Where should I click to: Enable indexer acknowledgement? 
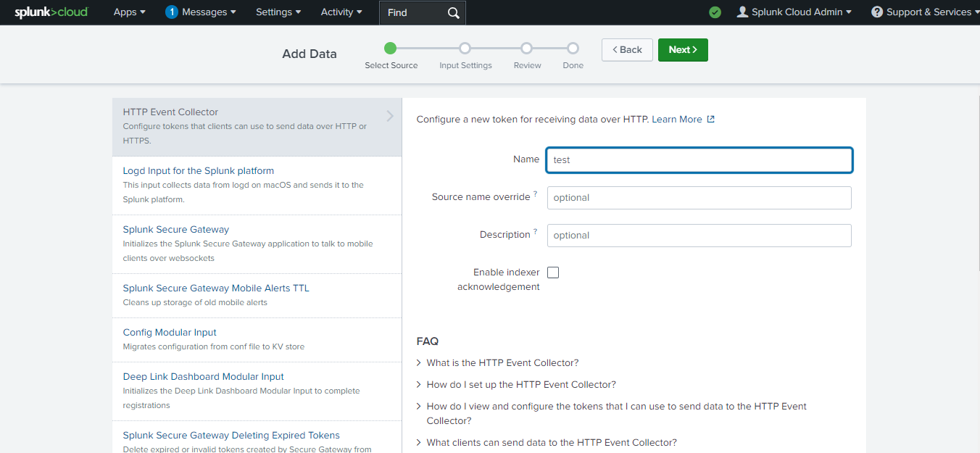tap(553, 272)
